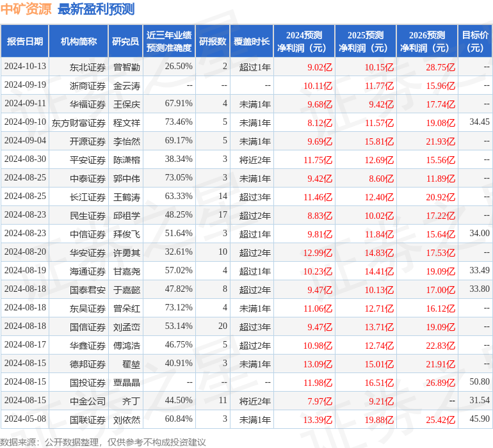Click the accuracy value 26.50%

(x=179, y=66)
